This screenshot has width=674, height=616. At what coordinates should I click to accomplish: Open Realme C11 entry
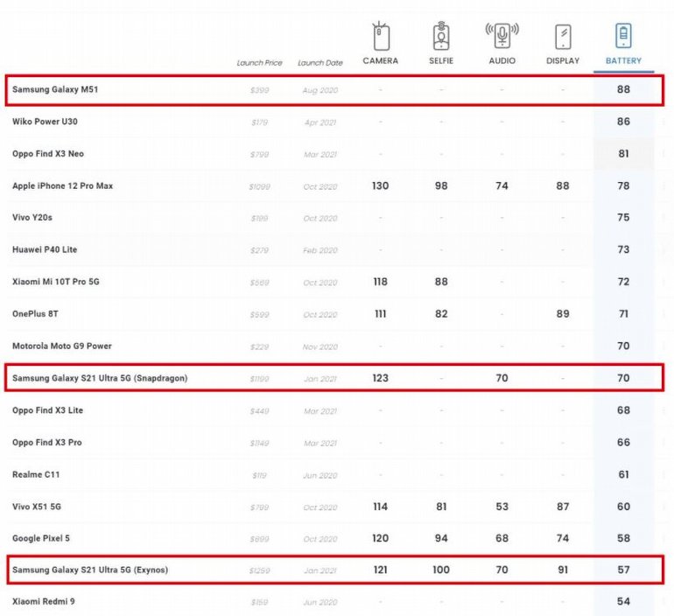point(36,474)
